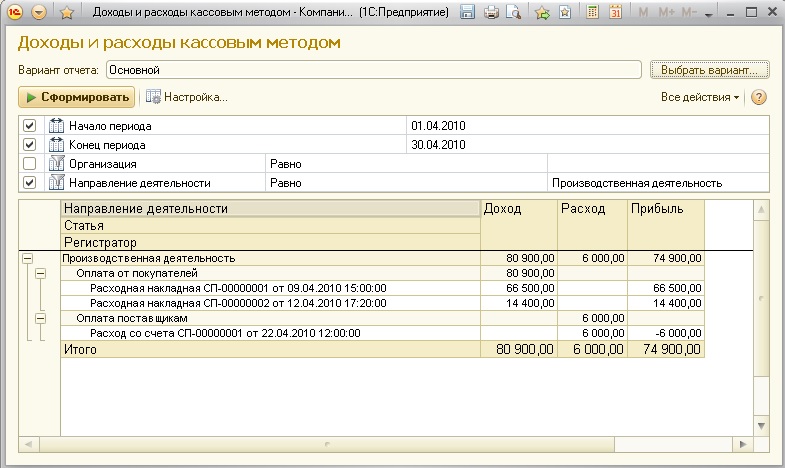The width and height of the screenshot is (785, 468).
Task: Click vertical scrollbar down arrow
Action: (761, 426)
